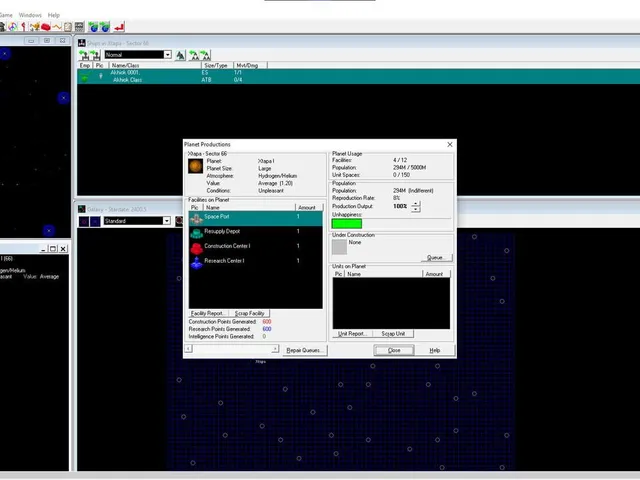
Task: Decrease Production Output with the down stepper arrow
Action: coord(416,209)
